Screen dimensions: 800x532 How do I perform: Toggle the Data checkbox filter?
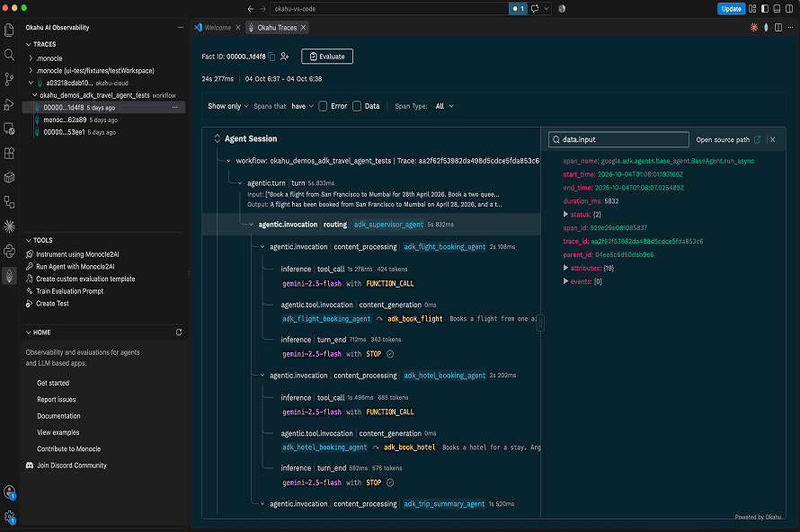(357, 106)
